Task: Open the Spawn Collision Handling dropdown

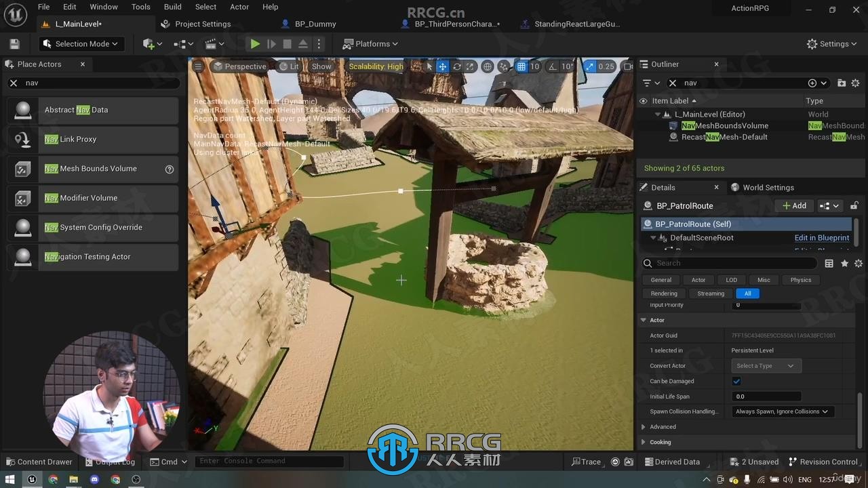Action: point(782,411)
